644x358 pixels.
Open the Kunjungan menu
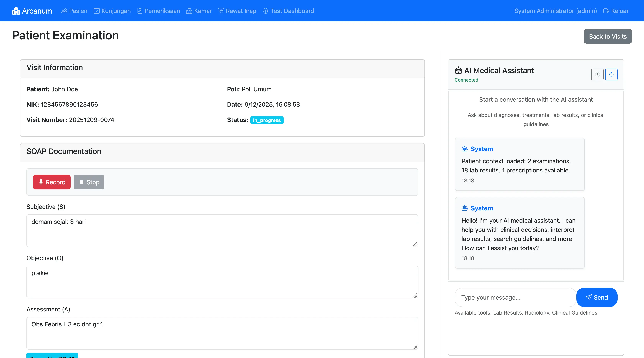click(x=112, y=11)
